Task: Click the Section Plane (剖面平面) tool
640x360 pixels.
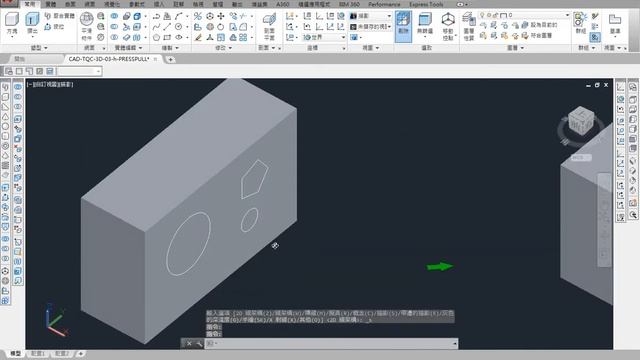Action: [269, 26]
